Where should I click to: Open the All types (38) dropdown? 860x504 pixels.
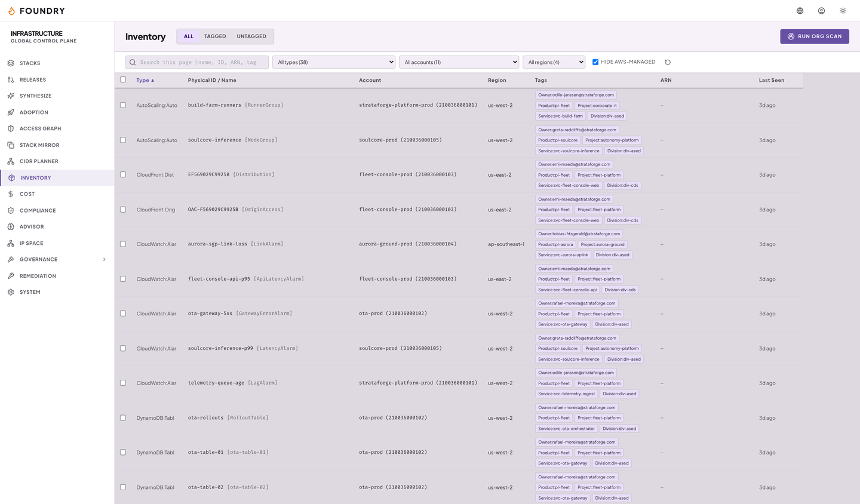point(334,62)
